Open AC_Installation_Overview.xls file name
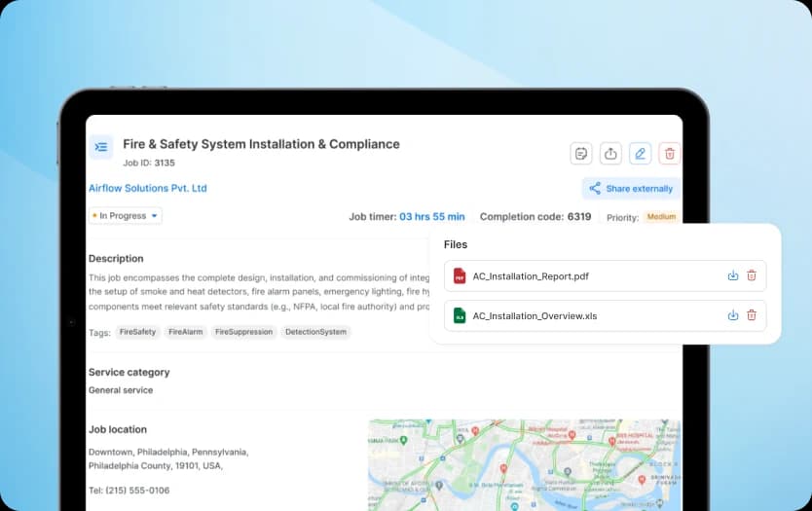Image resolution: width=812 pixels, height=511 pixels. [x=535, y=315]
